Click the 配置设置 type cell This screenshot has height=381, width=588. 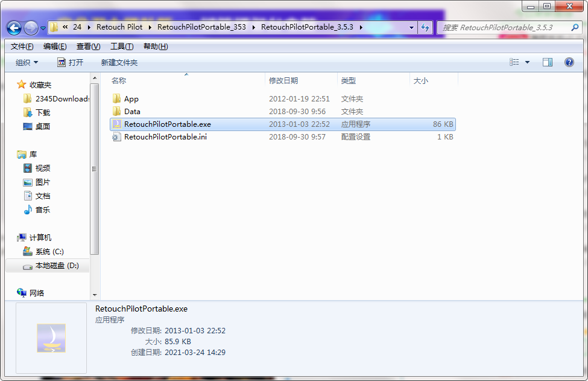click(355, 137)
